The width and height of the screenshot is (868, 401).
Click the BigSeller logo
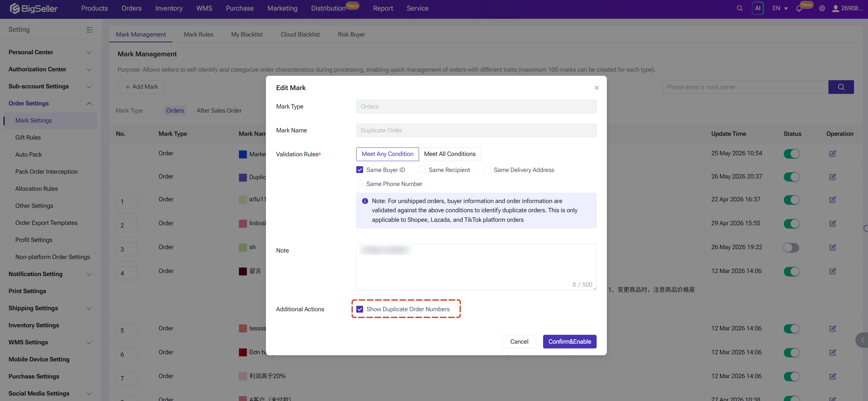[33, 8]
